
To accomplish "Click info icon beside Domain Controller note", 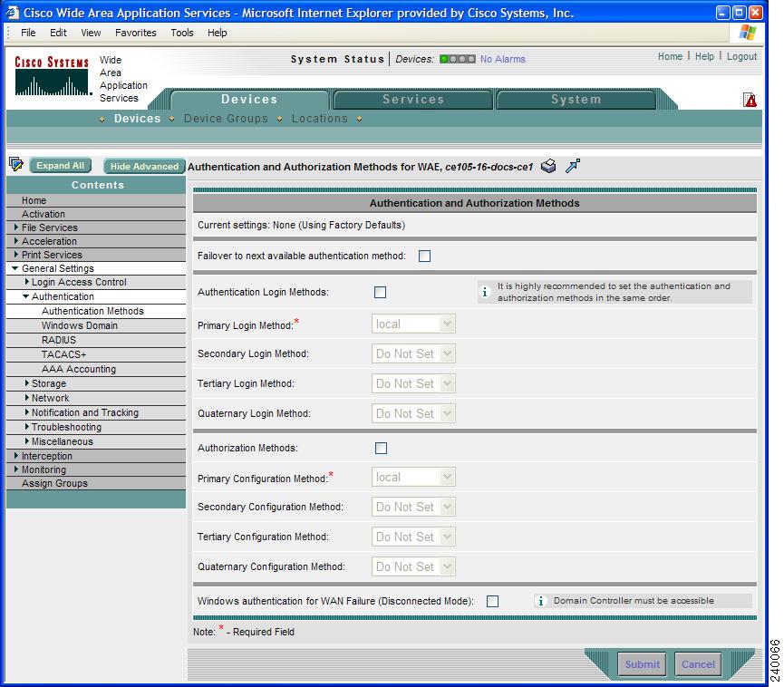I will [540, 601].
